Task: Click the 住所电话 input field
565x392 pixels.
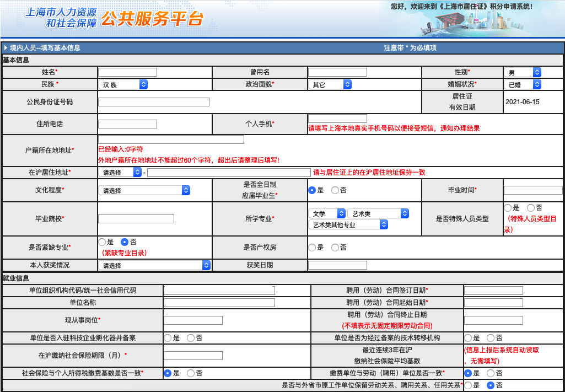Action: pyautogui.click(x=127, y=124)
